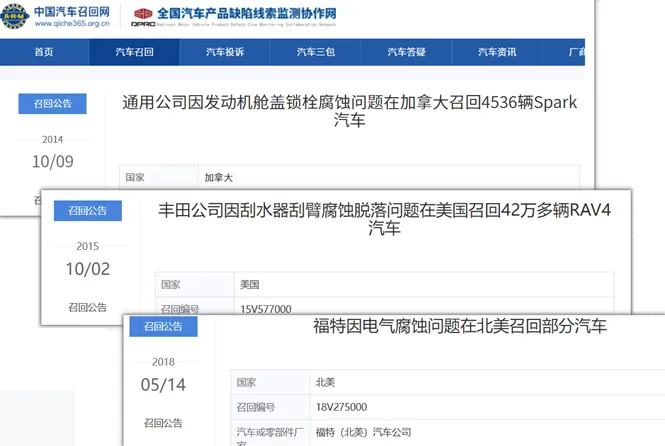The width and height of the screenshot is (665, 446).
Task: Select the 汽车召回 navigation tab
Action: pyautogui.click(x=134, y=52)
